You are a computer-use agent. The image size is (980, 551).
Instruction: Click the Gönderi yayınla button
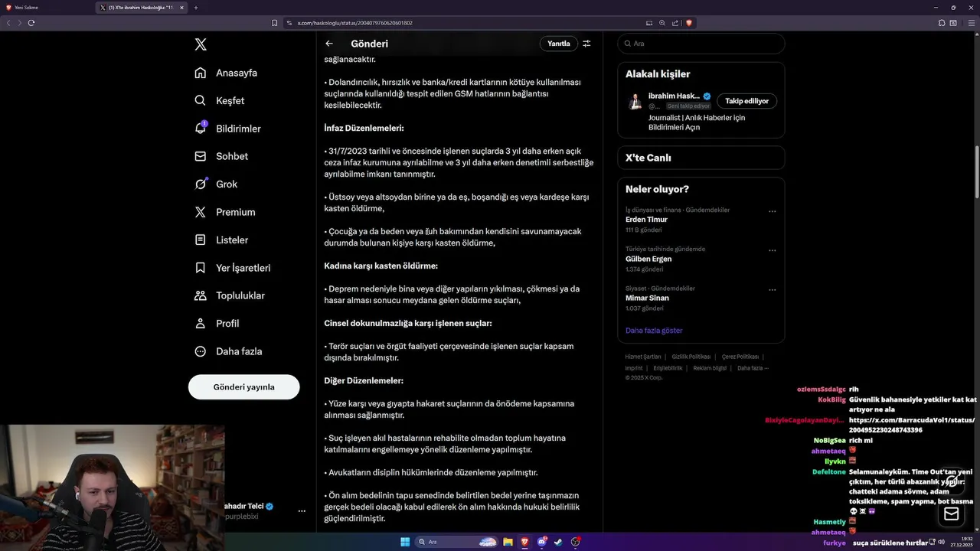point(243,387)
